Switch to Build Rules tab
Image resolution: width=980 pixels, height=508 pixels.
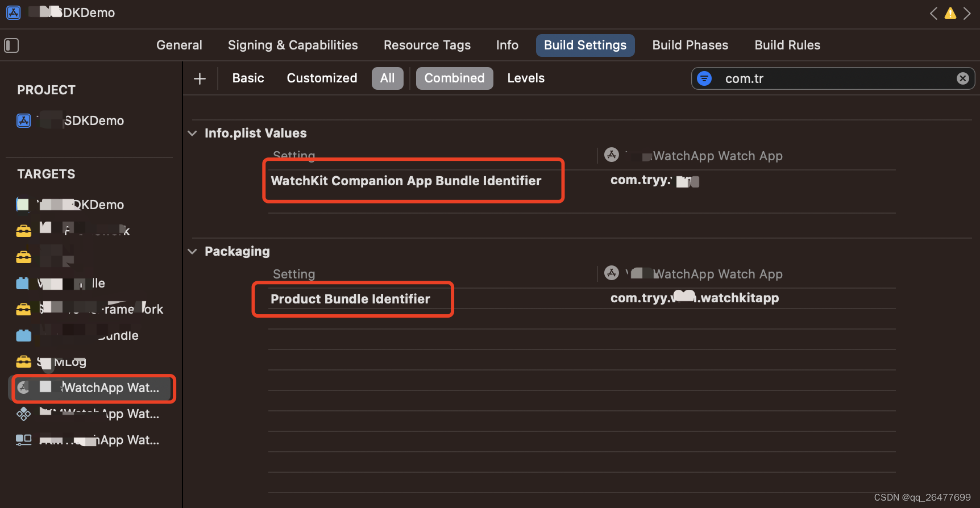[x=787, y=45]
